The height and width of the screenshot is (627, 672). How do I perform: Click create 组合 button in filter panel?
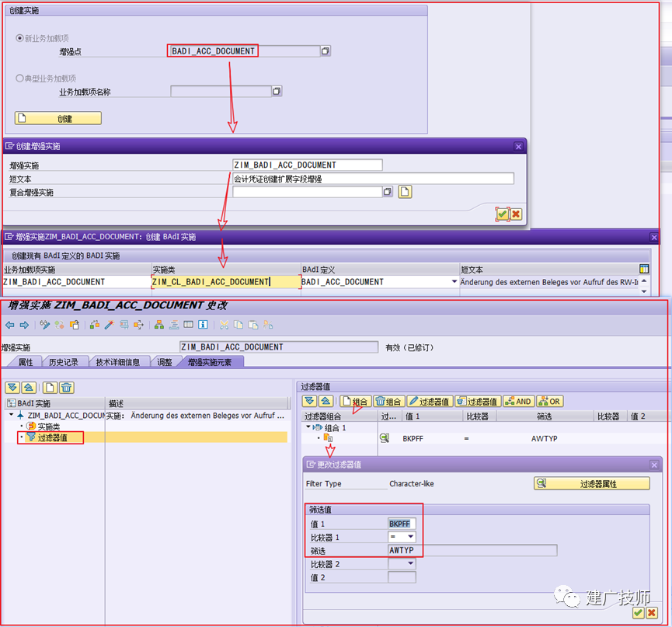355,401
